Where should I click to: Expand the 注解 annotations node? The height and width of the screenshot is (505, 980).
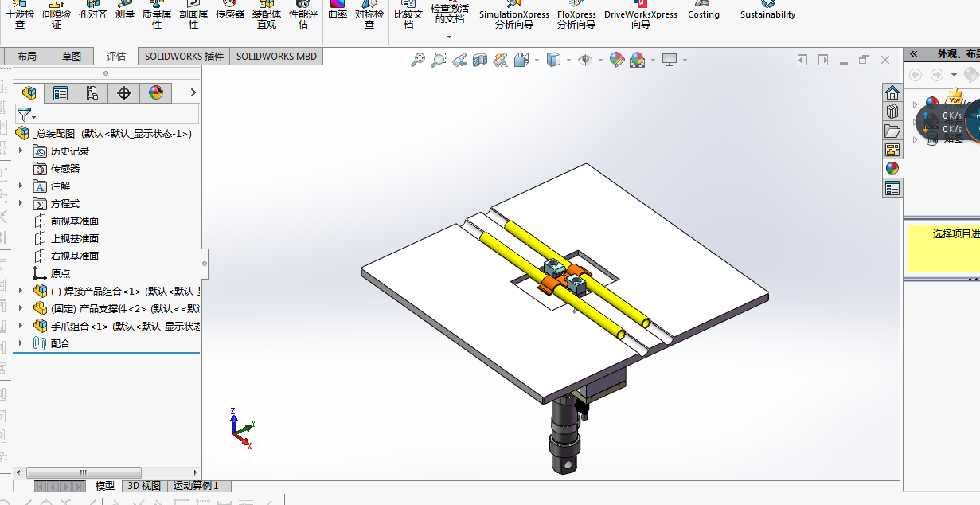pos(21,186)
